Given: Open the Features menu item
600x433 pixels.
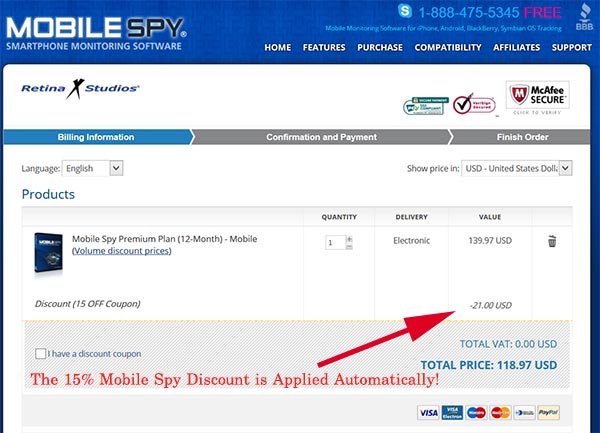Looking at the screenshot, I should (x=324, y=47).
